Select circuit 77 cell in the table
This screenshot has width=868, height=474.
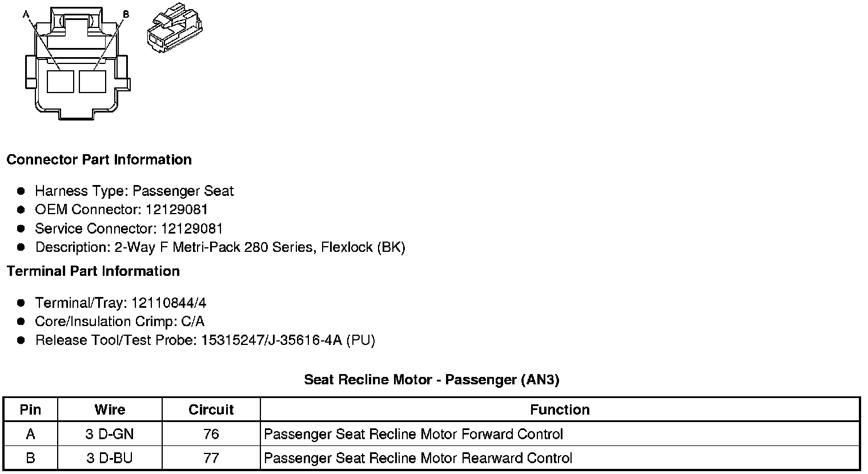click(211, 458)
